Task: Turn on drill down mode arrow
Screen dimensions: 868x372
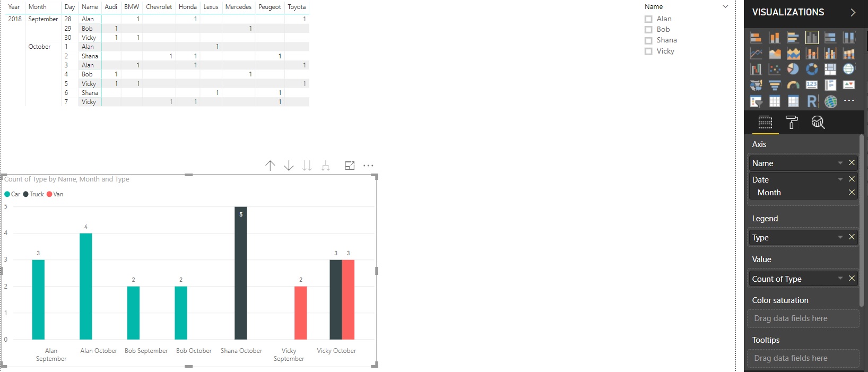Action: [x=289, y=166]
